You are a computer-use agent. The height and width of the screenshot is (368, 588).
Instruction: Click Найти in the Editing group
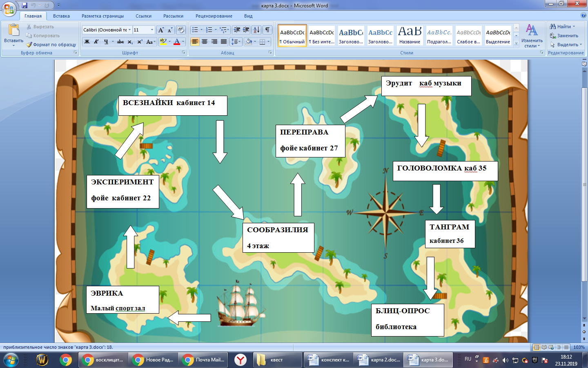[x=562, y=27]
